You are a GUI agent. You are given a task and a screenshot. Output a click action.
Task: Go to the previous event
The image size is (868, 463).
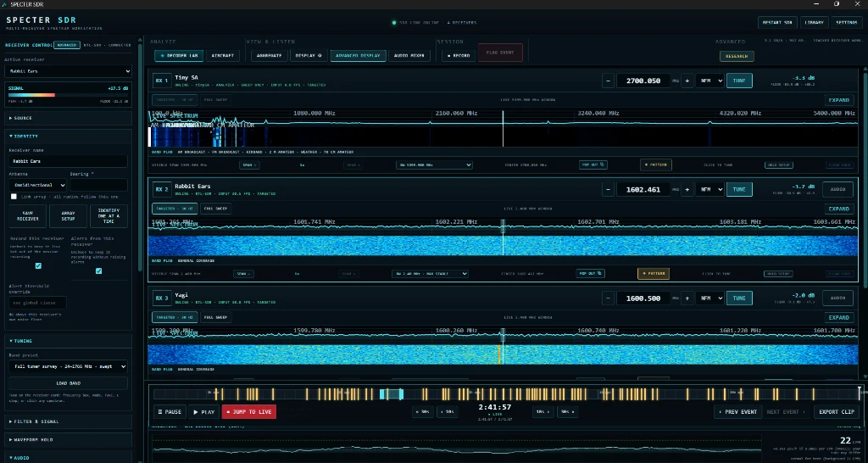[x=738, y=412]
